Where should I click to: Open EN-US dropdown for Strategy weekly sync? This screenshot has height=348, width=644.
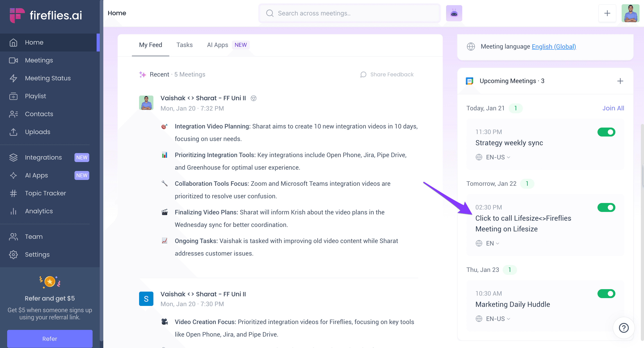(x=498, y=157)
